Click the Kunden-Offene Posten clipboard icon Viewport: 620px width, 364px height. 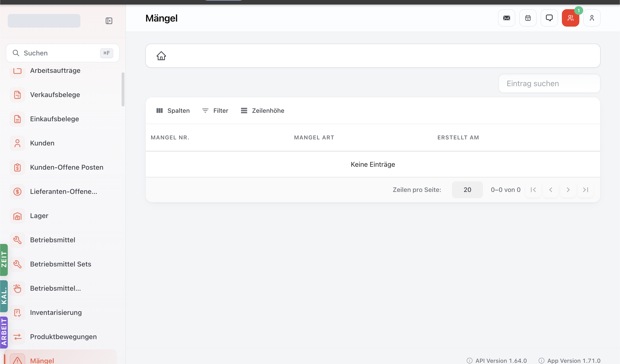click(17, 167)
